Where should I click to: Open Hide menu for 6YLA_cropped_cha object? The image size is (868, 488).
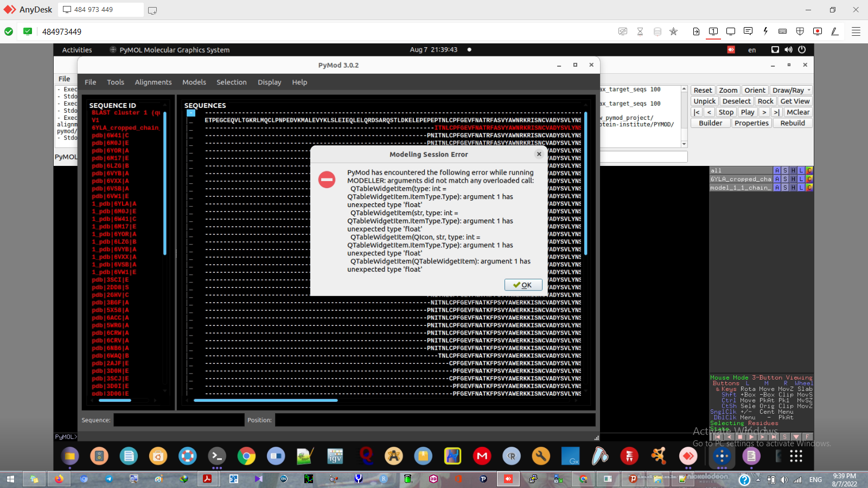(793, 179)
